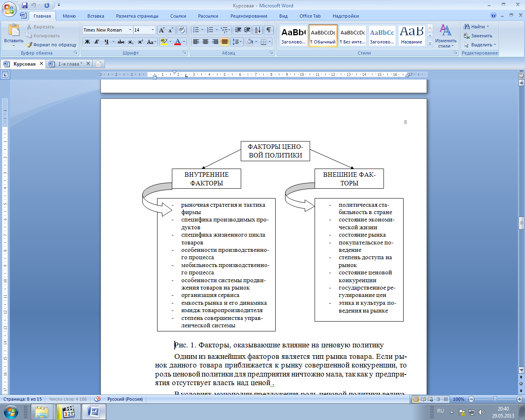Image resolution: width=525 pixels, height=420 pixels.
Task: Click the Save icon in quick access toolbar
Action: coord(25,5)
